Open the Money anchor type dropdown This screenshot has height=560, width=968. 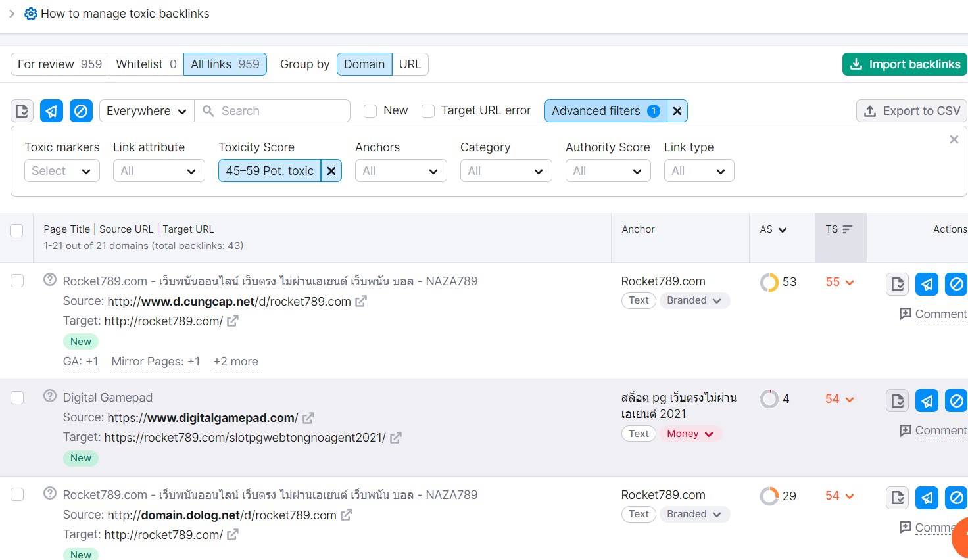pyautogui.click(x=690, y=434)
